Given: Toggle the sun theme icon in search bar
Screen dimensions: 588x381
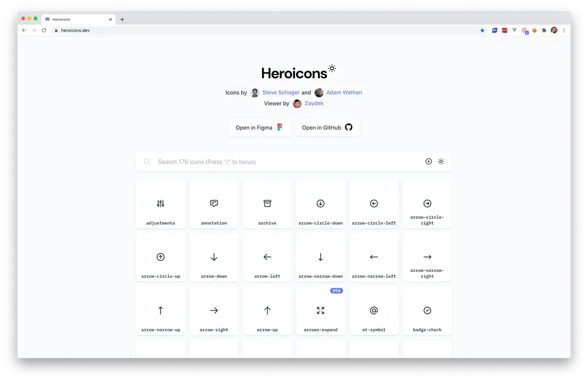Looking at the screenshot, I should (441, 162).
